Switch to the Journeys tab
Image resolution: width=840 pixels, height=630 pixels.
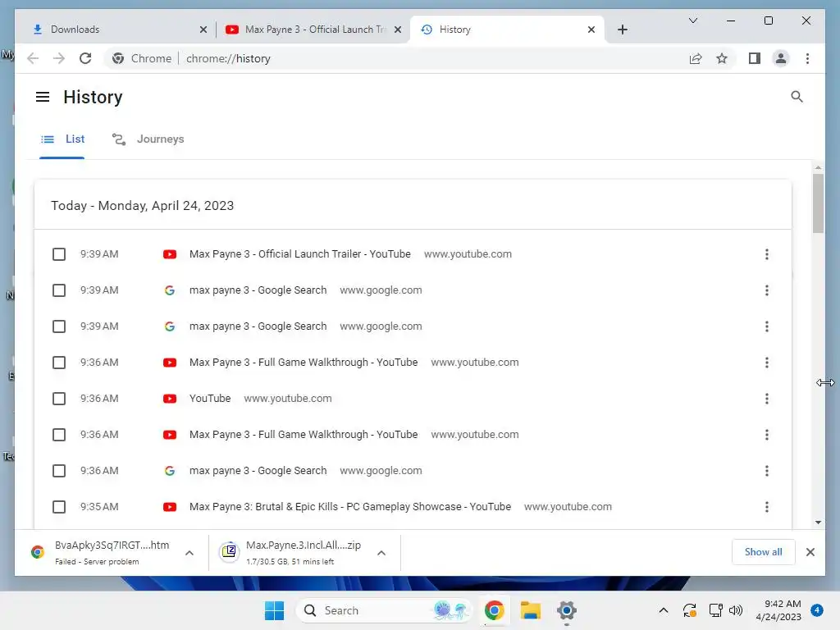point(148,139)
